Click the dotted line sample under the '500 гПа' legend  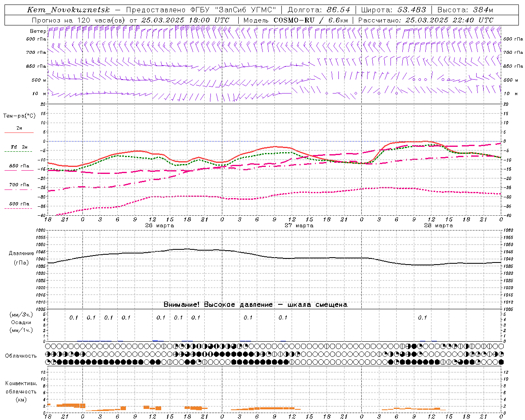click(18, 208)
